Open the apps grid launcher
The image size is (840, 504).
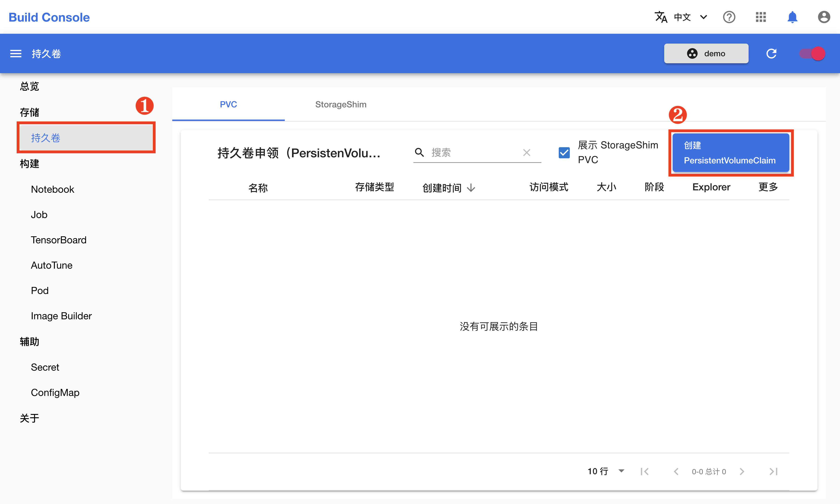point(761,17)
